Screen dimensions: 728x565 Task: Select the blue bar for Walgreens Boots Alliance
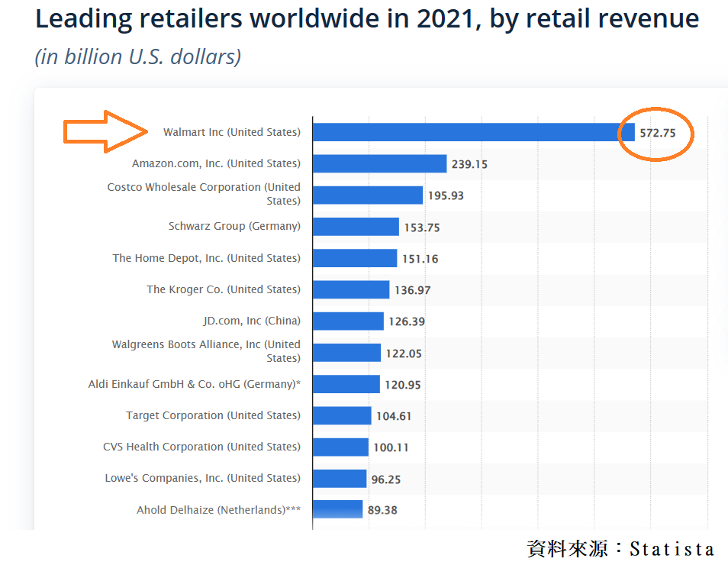tap(346, 353)
